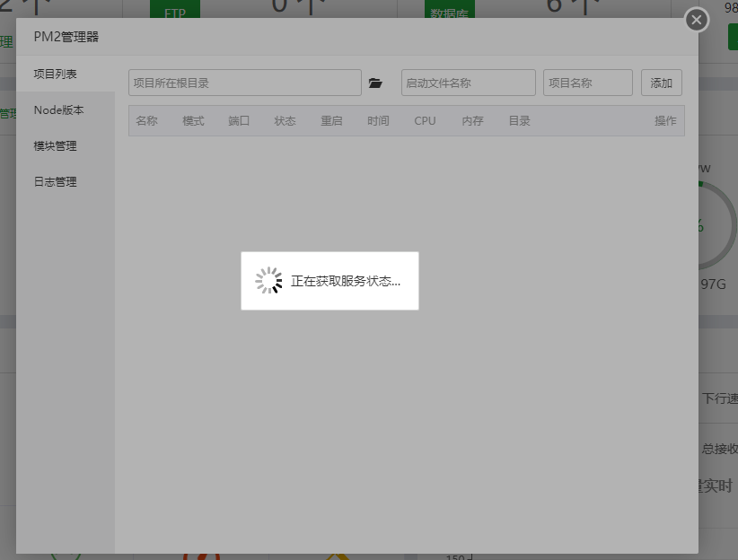Screen dimensions: 738x560
Task: Open the folder browse icon
Action: pos(375,83)
